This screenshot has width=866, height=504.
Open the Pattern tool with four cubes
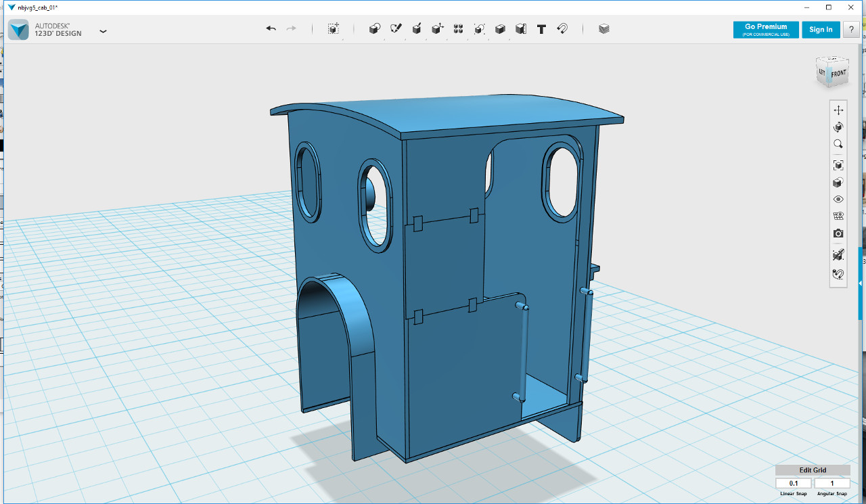(x=459, y=28)
